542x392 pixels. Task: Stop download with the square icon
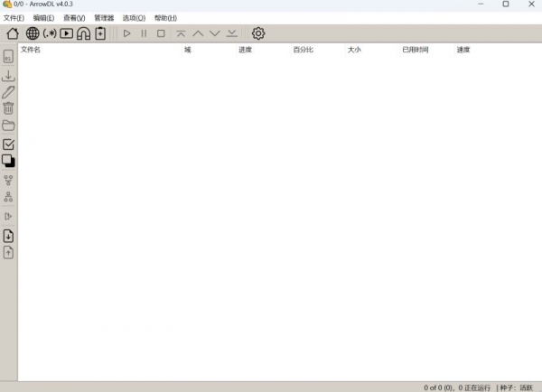coord(161,33)
